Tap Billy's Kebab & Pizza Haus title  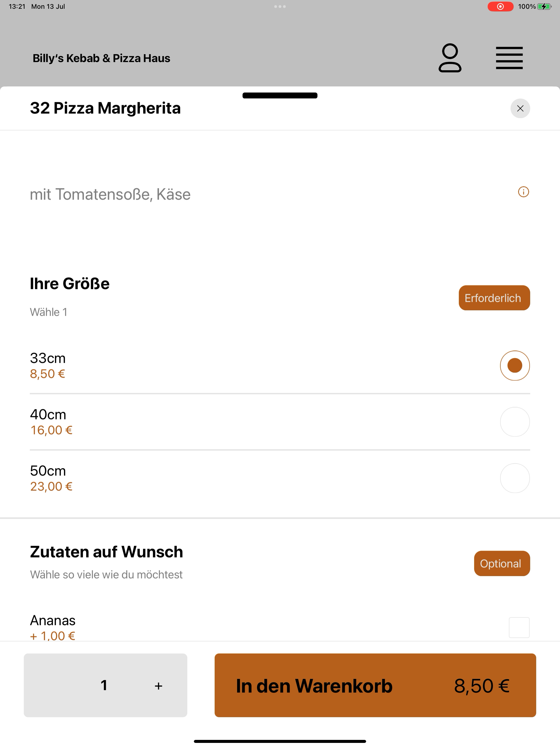tap(101, 58)
